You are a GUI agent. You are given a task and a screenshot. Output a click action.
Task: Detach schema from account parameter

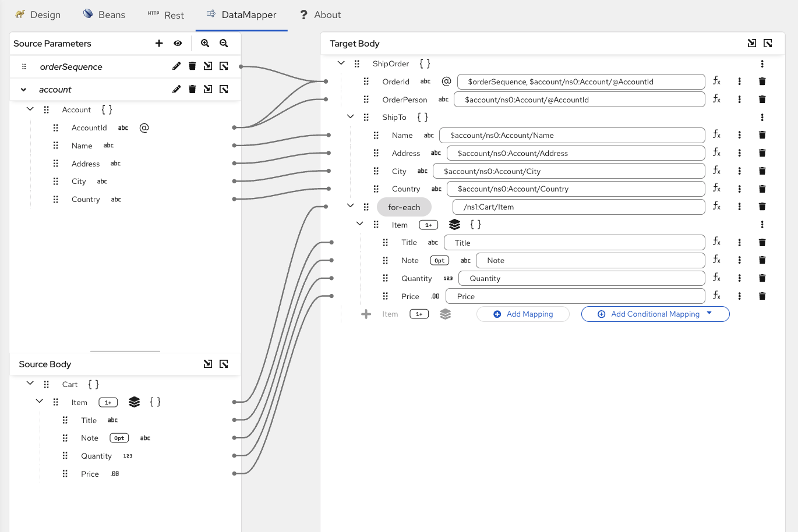click(x=224, y=89)
